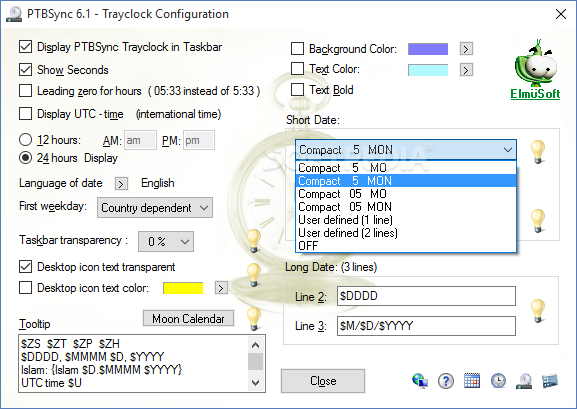Enable Desktop icon text color checkbox
Screen dimensions: 577x409
[25, 288]
